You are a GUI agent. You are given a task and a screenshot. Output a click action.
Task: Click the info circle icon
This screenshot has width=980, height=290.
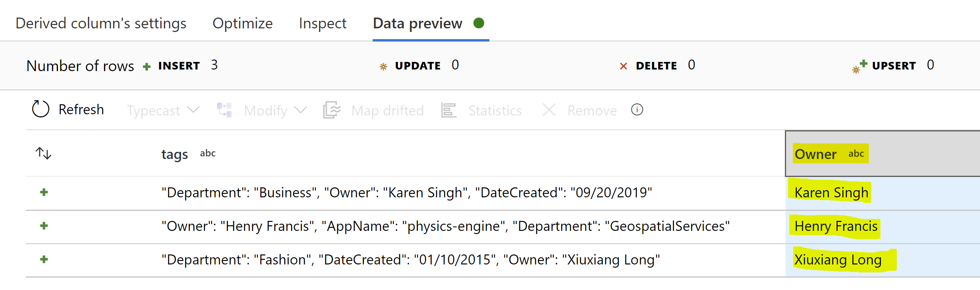tap(637, 109)
